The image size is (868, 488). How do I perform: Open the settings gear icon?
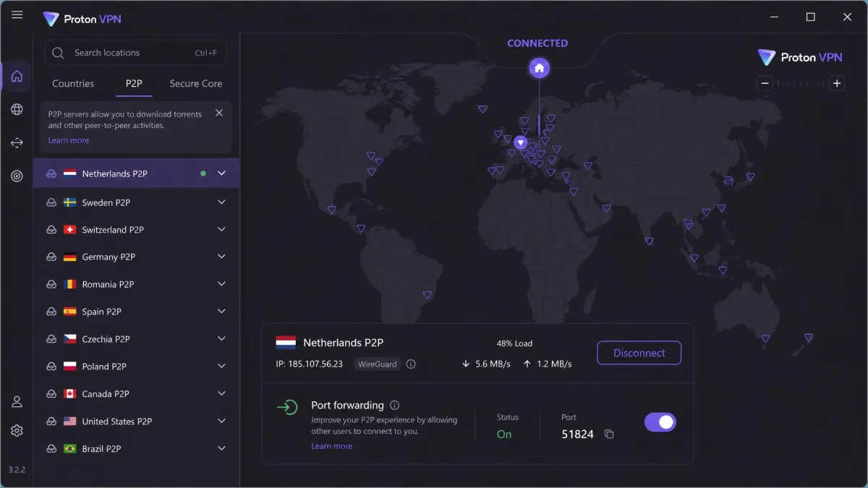pos(17,430)
